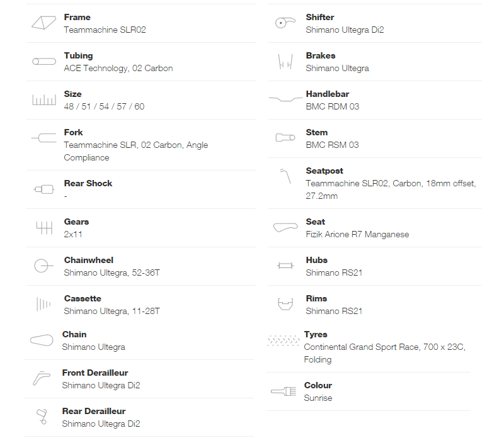The height and width of the screenshot is (438, 504).
Task: Click the Seatpost icon
Action: [285, 176]
